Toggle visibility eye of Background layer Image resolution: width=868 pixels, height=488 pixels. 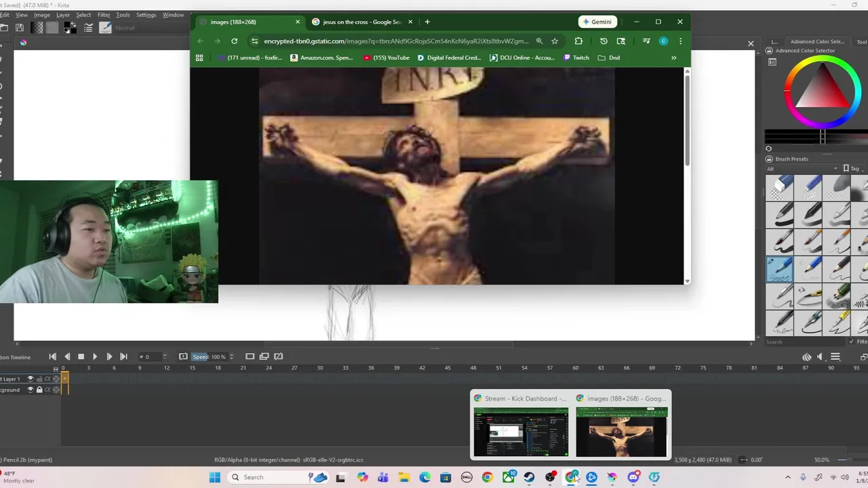(x=30, y=390)
